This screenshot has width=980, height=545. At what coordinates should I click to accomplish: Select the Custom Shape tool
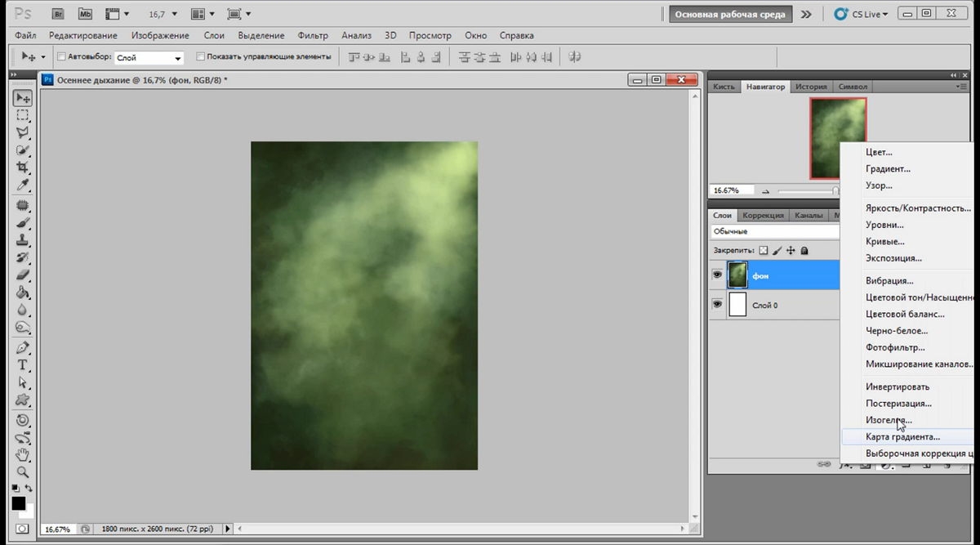(22, 400)
